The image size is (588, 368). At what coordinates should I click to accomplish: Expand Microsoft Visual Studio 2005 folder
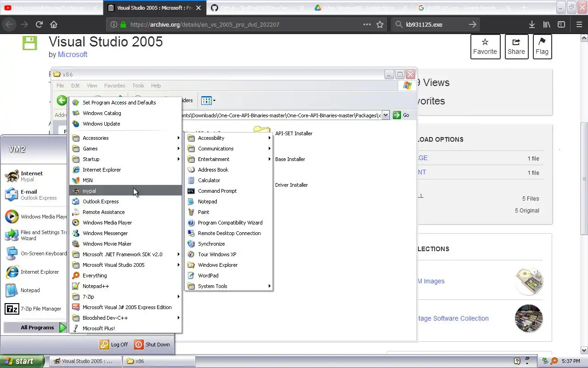[x=125, y=265]
